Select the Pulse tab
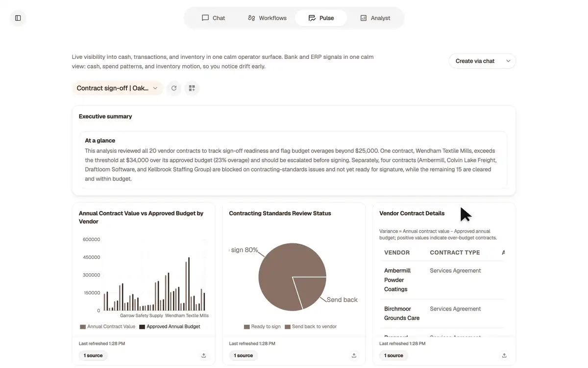Viewport: 588px width, 368px height. click(x=321, y=18)
